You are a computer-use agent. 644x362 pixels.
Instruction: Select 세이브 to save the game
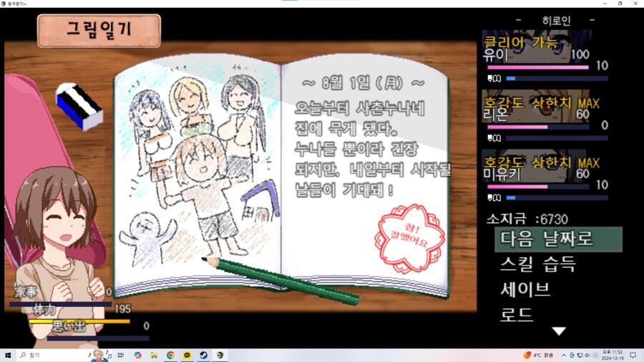pos(525,290)
